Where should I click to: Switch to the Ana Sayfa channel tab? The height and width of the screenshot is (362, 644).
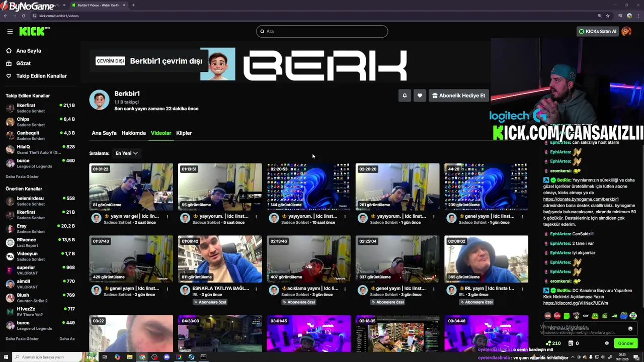click(x=104, y=133)
